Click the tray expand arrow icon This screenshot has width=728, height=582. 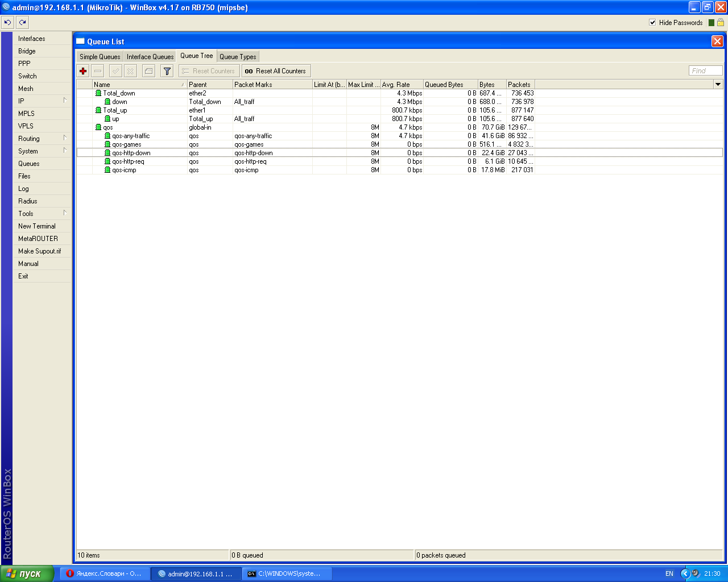[x=685, y=573]
